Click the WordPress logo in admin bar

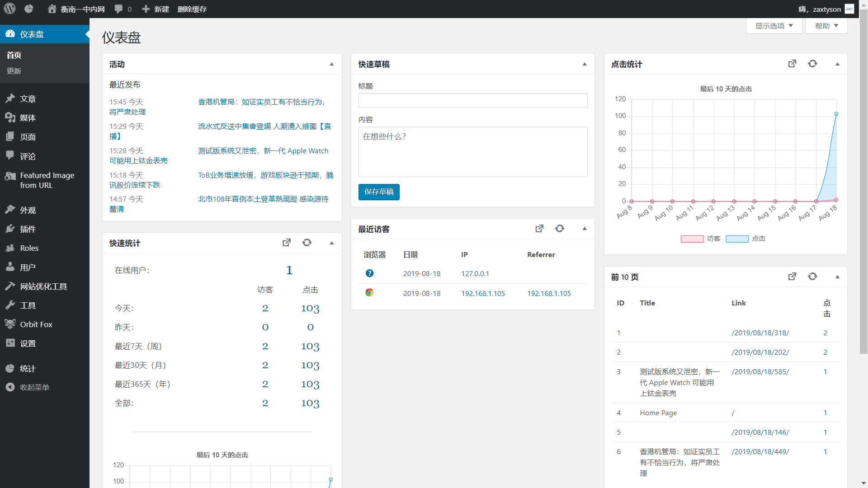pyautogui.click(x=10, y=9)
